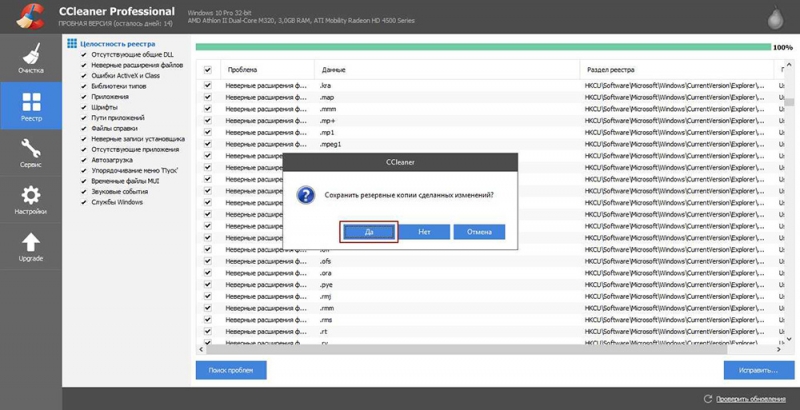Click the Целостность реестра grid icon

[x=72, y=43]
